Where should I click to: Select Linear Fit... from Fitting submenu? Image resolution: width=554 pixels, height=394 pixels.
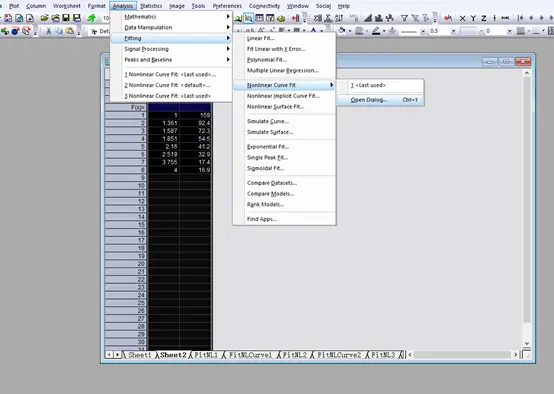[x=261, y=38]
